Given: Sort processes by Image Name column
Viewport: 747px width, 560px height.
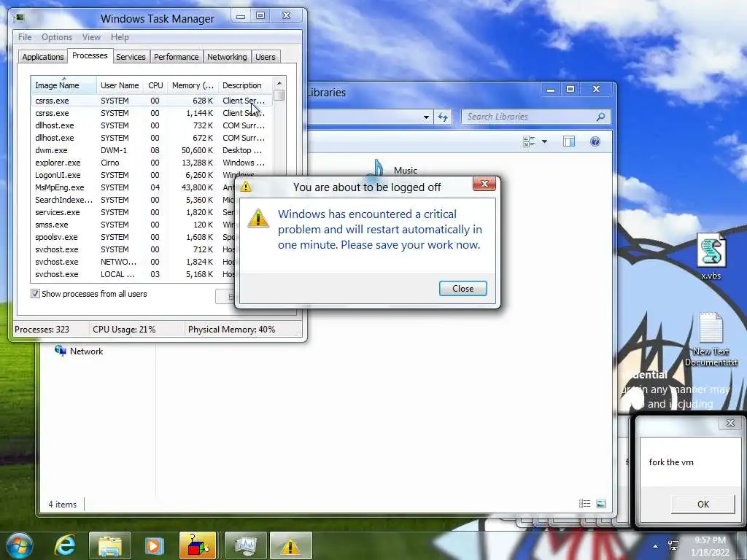Looking at the screenshot, I should (x=63, y=85).
